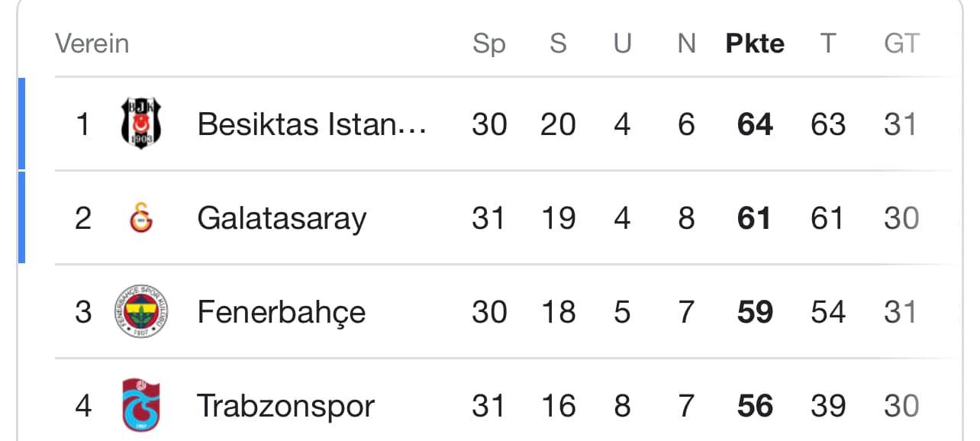Click the bold Pkte points column header
Screen dimensions: 980x441
755,43
